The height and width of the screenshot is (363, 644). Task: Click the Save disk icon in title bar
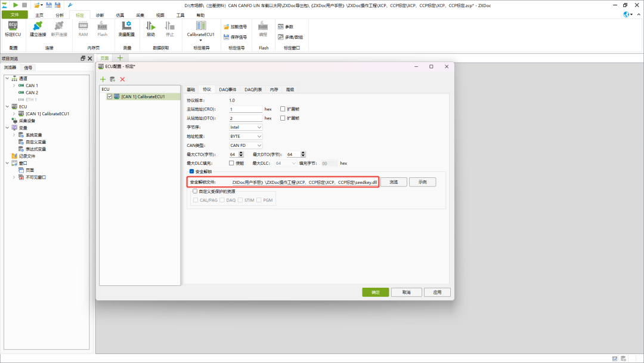pyautogui.click(x=49, y=5)
